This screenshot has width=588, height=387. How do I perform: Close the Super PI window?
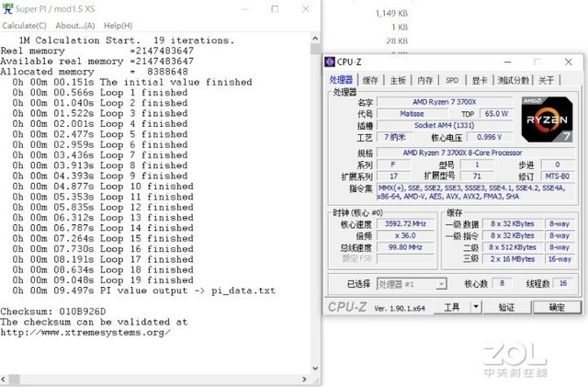point(306,8)
